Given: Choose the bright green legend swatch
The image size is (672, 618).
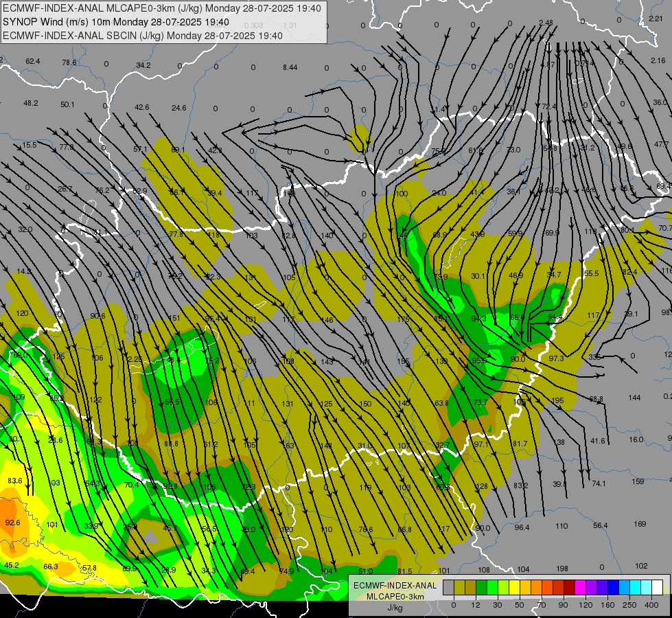Looking at the screenshot, I should 492,587.
